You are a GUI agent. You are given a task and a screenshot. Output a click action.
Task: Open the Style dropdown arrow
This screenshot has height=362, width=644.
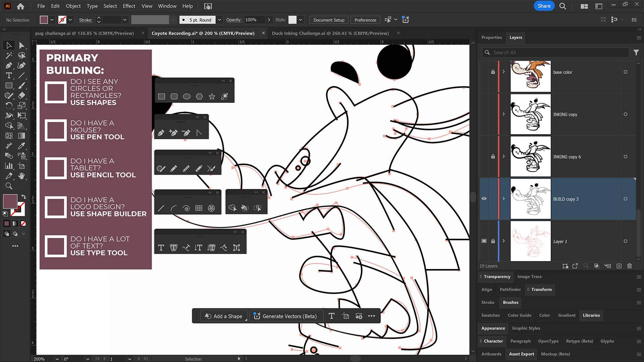click(x=301, y=20)
